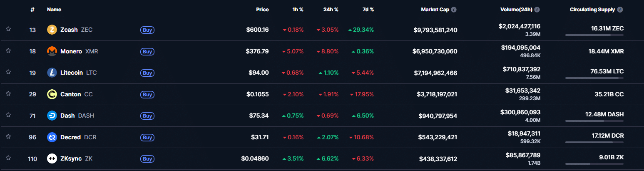Open the Market Cap info icon
The image size is (644, 171).
pyautogui.click(x=454, y=10)
